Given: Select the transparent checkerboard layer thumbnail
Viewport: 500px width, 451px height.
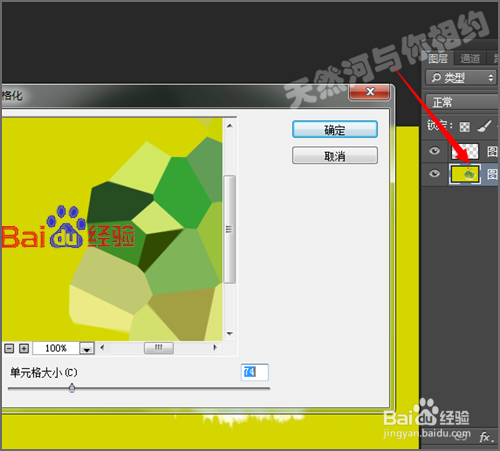Looking at the screenshot, I should point(465,152).
